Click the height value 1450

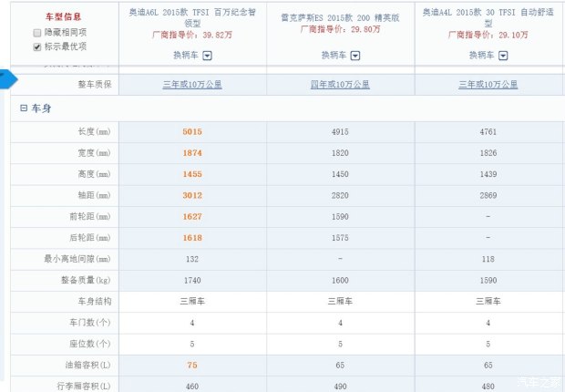click(340, 174)
